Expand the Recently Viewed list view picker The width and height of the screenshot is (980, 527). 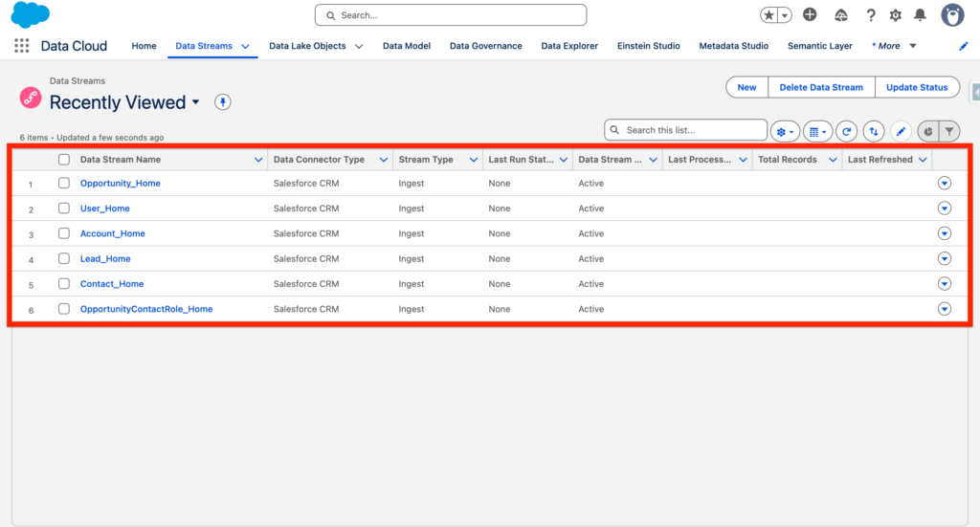click(x=196, y=102)
